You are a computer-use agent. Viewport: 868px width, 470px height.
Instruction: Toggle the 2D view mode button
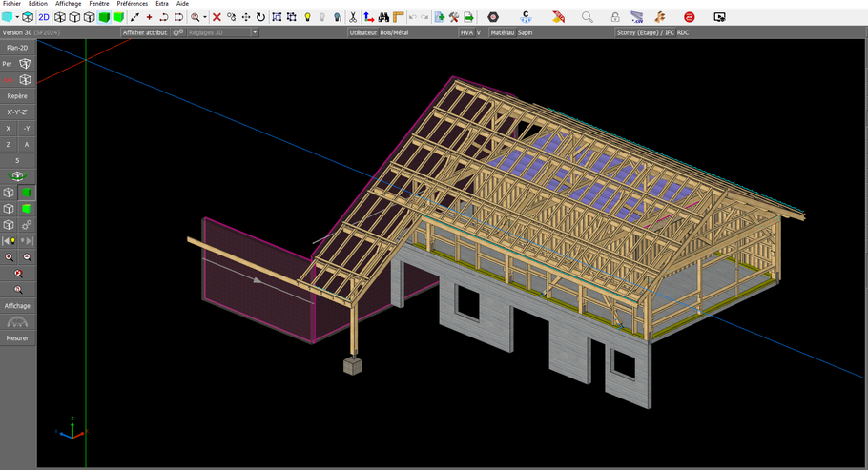[44, 17]
